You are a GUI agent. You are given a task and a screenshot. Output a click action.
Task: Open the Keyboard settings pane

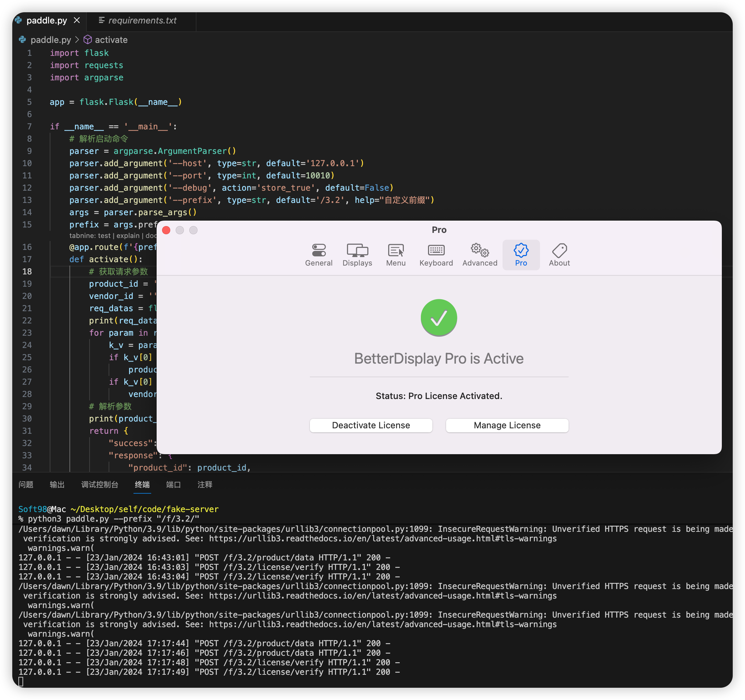[436, 255]
